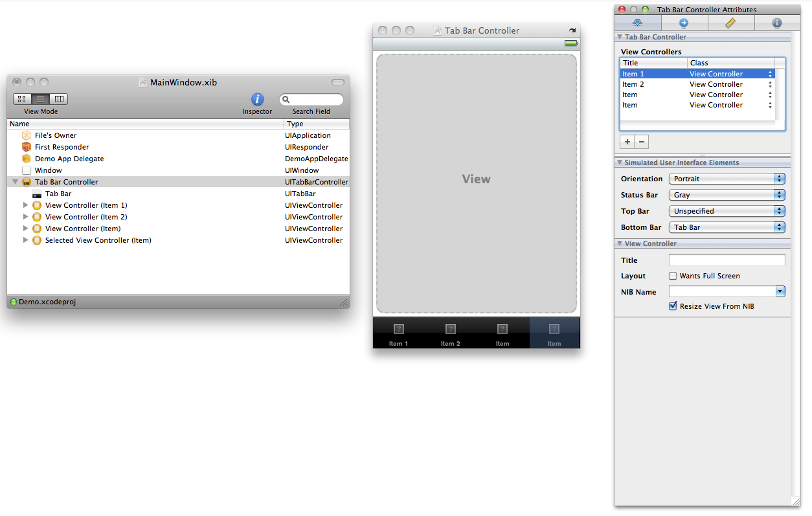Open the Connections inspector icon
Screen dimensions: 812x516
tap(684, 23)
